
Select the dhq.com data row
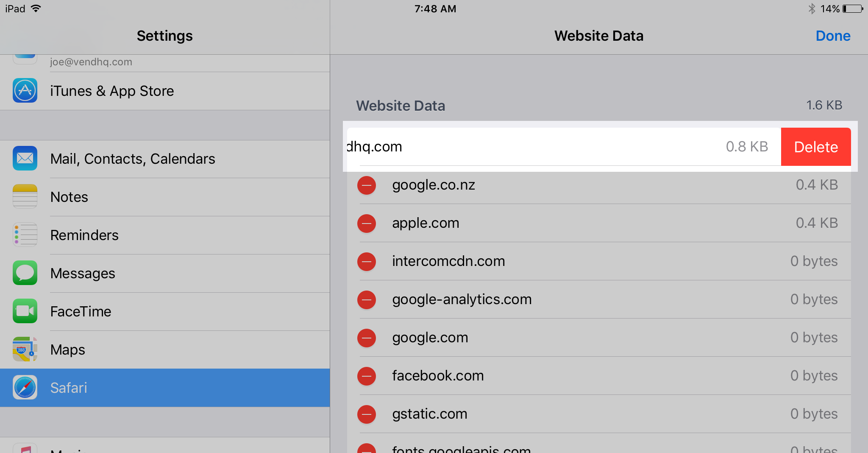[564, 147]
